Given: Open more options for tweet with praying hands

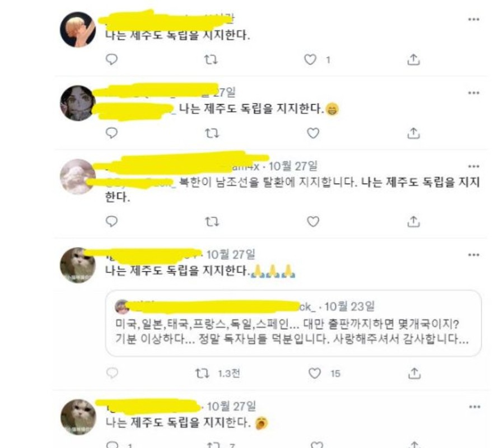Looking at the screenshot, I should (473, 255).
